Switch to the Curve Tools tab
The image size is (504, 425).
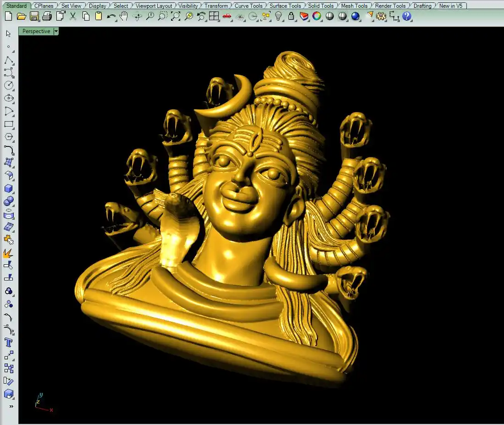point(249,6)
